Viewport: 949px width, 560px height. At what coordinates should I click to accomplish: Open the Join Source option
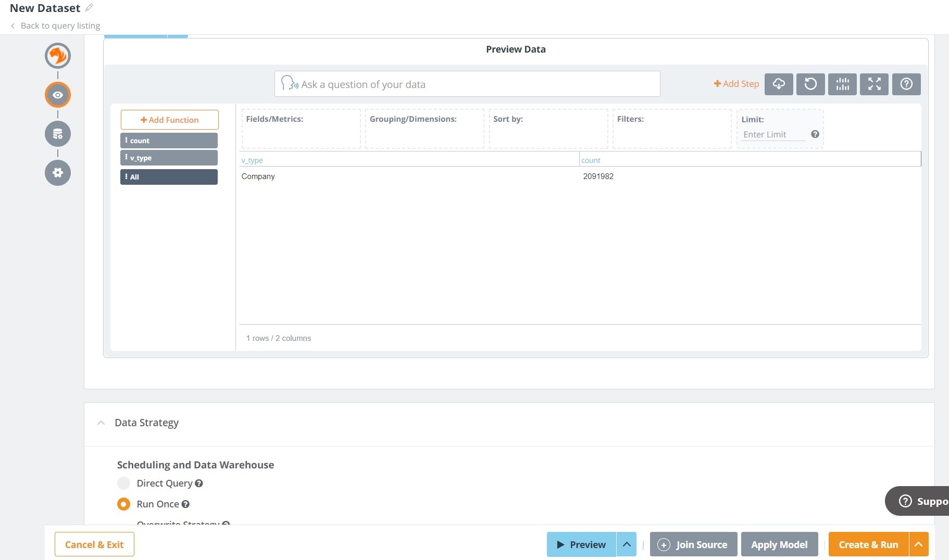693,544
